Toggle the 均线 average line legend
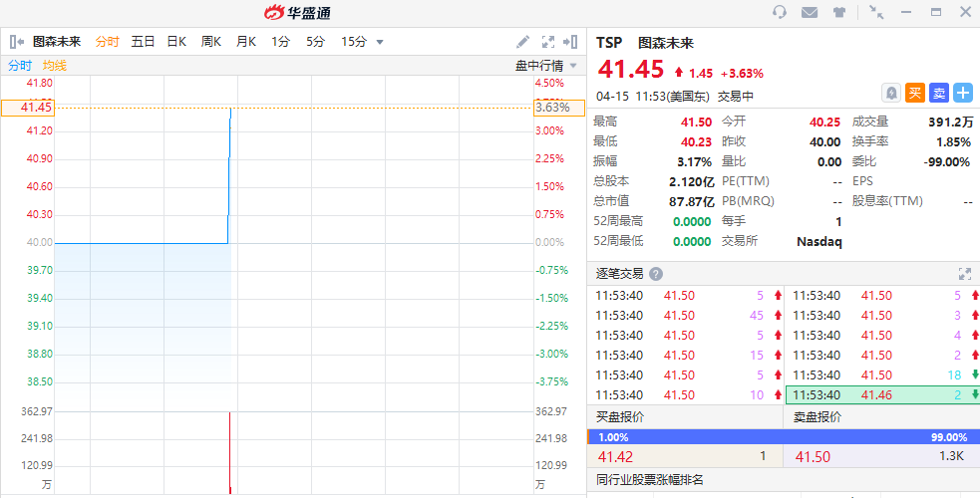The width and height of the screenshot is (980, 498). (55, 66)
